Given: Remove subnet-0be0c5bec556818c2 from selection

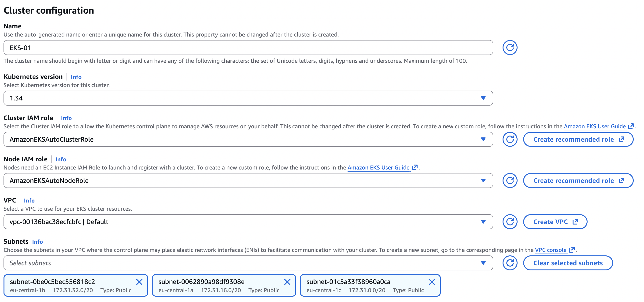Looking at the screenshot, I should coord(139,282).
